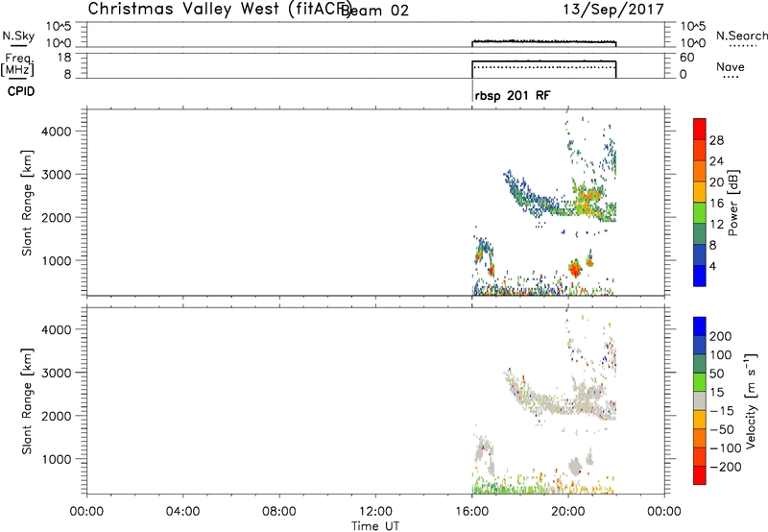The height and width of the screenshot is (532, 768).
Task: Click the '4' power scale value
Action: (x=712, y=266)
